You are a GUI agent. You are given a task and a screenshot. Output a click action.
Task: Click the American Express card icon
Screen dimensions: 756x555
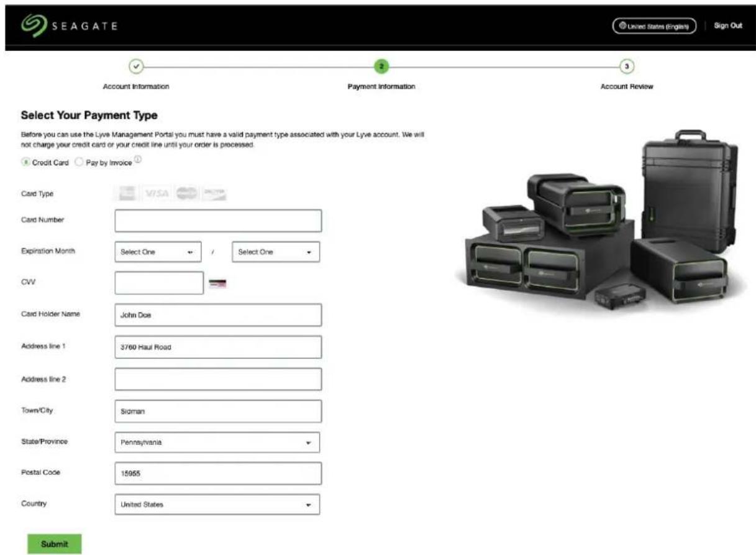127,193
